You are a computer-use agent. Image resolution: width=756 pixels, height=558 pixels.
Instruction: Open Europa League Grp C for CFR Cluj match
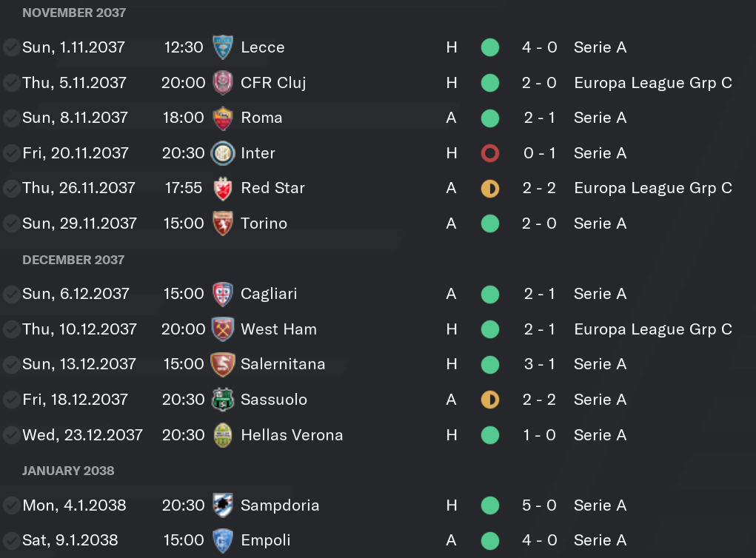[653, 83]
